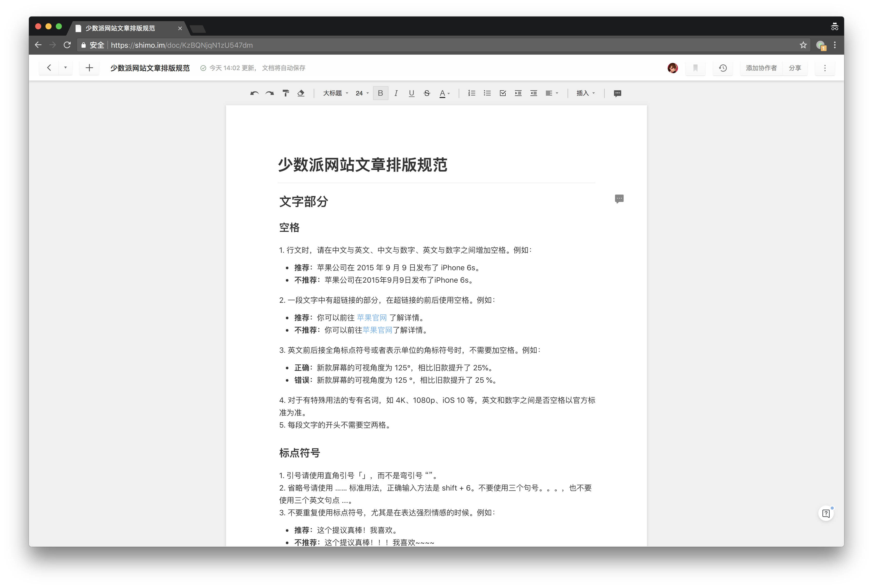The image size is (873, 588).
Task: Reload the browser page
Action: tap(67, 45)
